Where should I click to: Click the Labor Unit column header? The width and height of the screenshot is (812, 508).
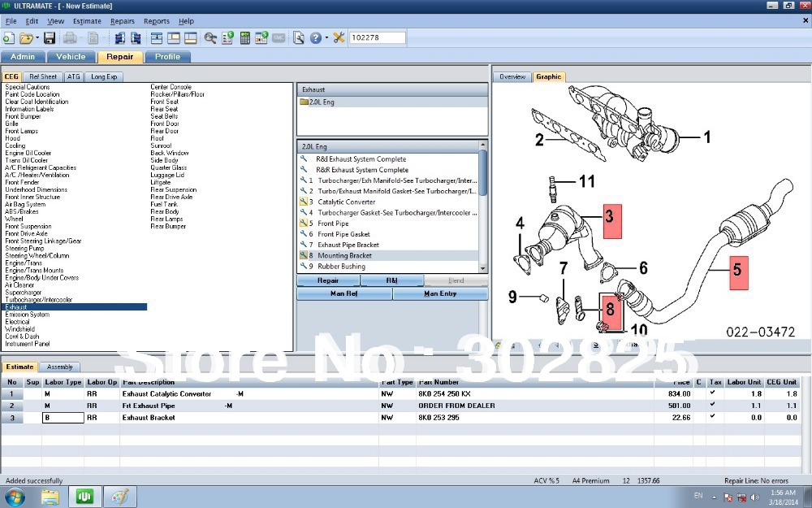(744, 382)
